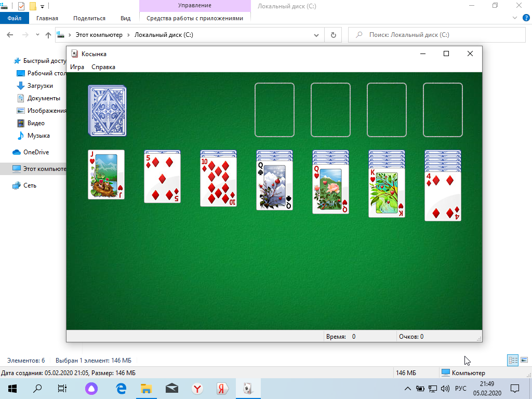Click the network tray icon
This screenshot has width=532, height=399.
tap(433, 389)
